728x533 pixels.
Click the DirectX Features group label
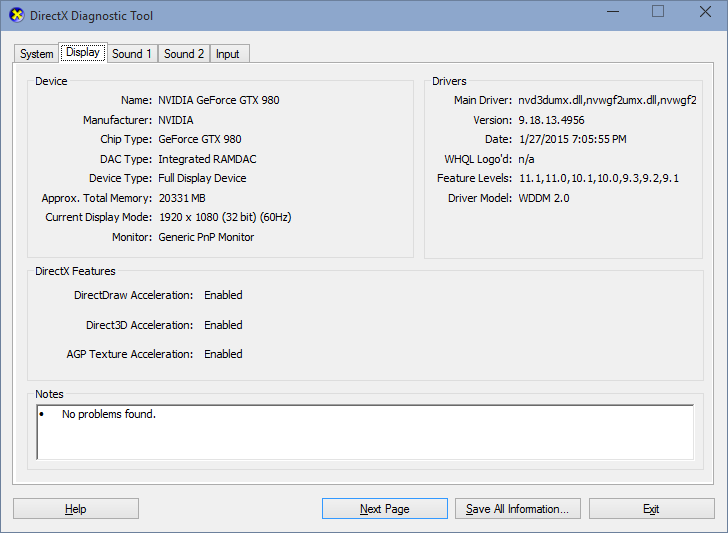(x=75, y=271)
